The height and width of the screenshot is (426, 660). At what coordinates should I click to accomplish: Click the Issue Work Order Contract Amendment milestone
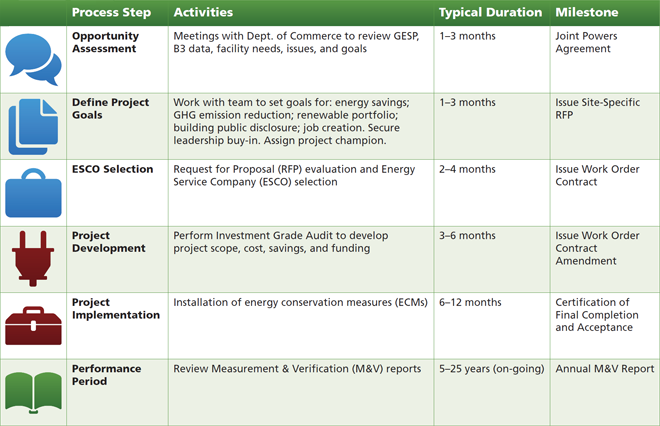[597, 248]
